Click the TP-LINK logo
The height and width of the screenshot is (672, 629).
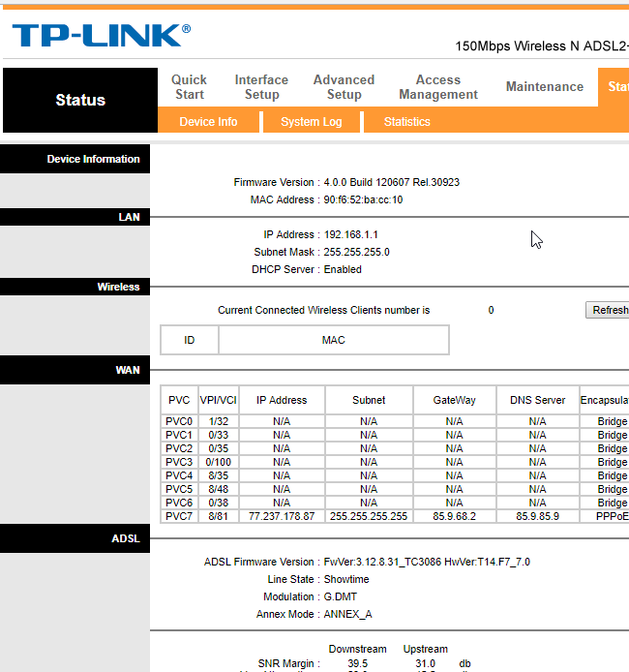[x=102, y=35]
